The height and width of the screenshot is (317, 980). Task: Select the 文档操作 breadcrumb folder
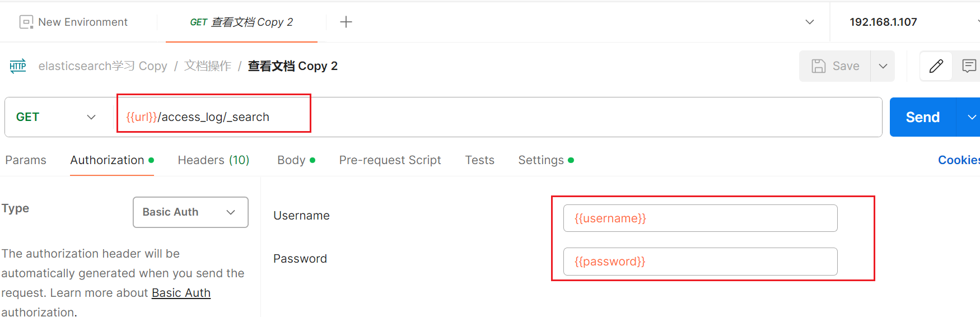208,66
